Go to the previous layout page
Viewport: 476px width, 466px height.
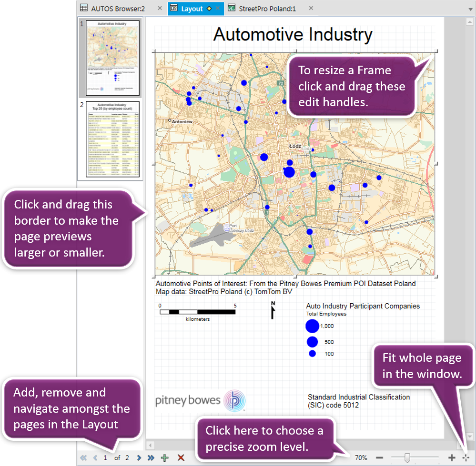(x=95, y=458)
